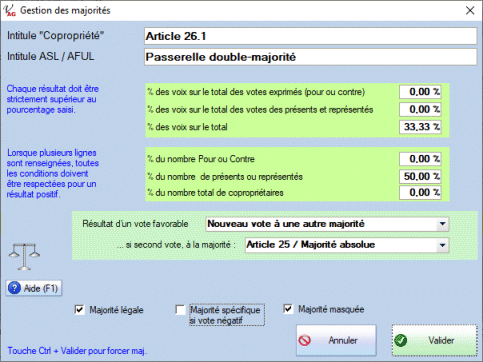This screenshot has width=483, height=362.
Task: Click the label 'Intitule ASL / AFUL'
Action: click(51, 56)
